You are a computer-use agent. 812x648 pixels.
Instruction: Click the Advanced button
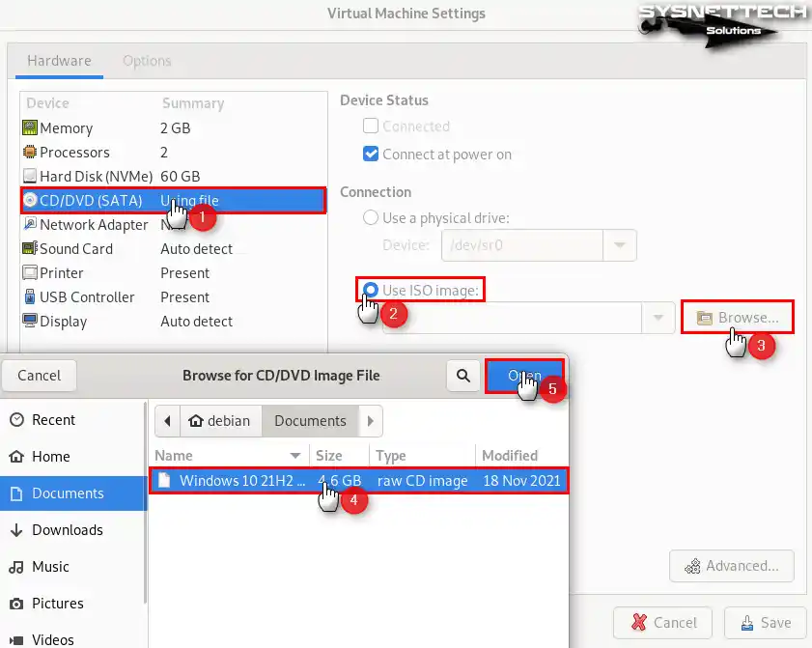coord(731,566)
